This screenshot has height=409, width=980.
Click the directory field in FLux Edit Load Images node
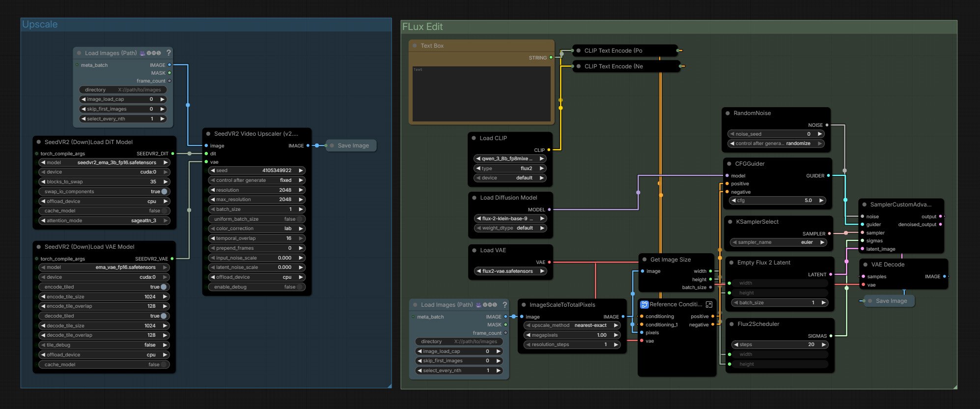(x=459, y=342)
